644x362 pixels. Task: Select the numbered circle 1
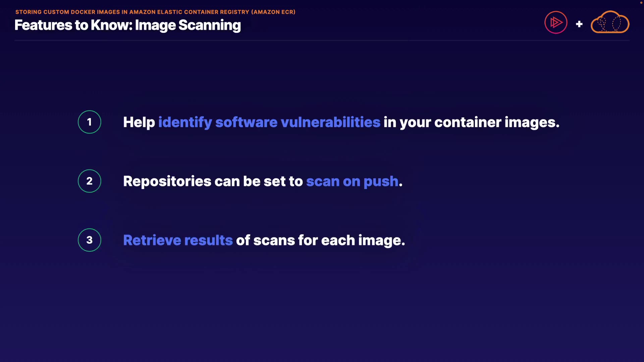(89, 122)
